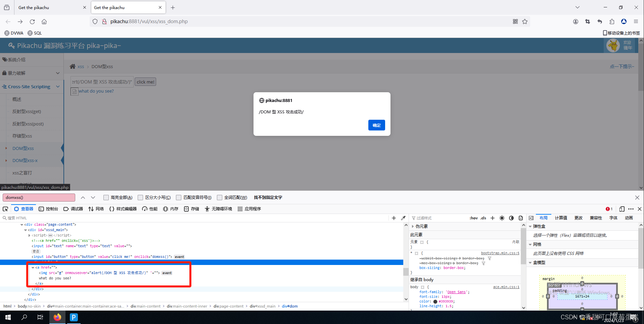Open Firefox from the Windows taskbar
This screenshot has width=644, height=324.
tap(57, 317)
